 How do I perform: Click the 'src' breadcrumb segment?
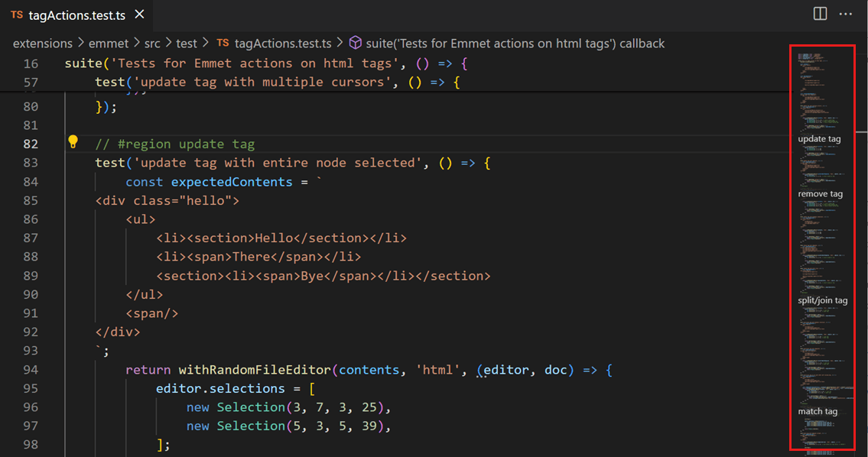(152, 44)
